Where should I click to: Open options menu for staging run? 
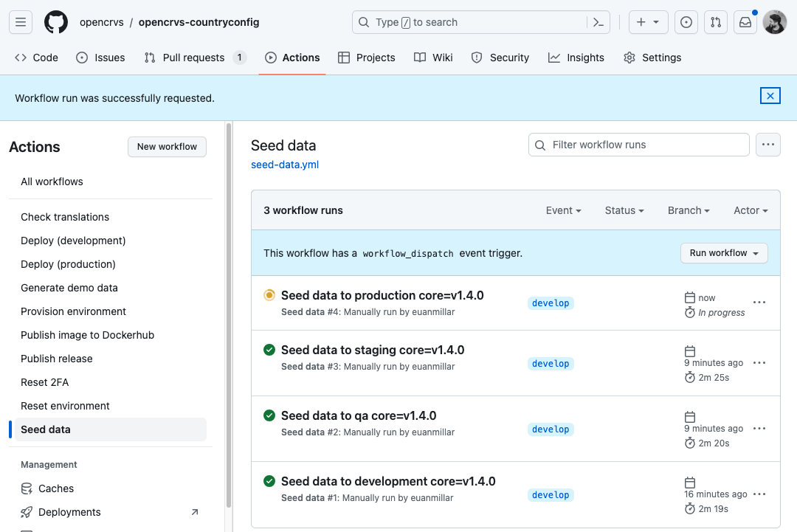click(759, 362)
